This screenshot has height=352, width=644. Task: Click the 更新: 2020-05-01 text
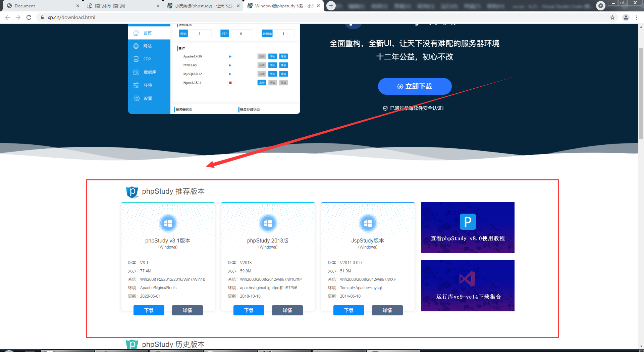click(144, 296)
